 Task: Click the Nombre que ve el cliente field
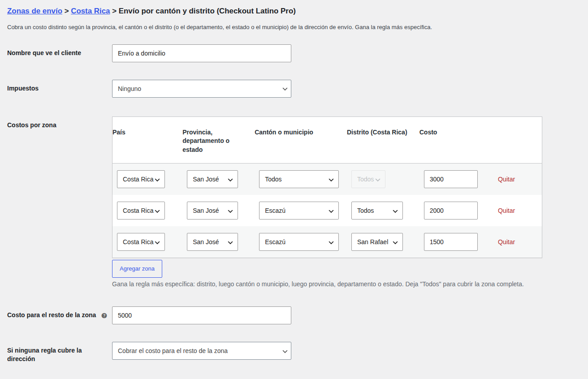point(202,53)
